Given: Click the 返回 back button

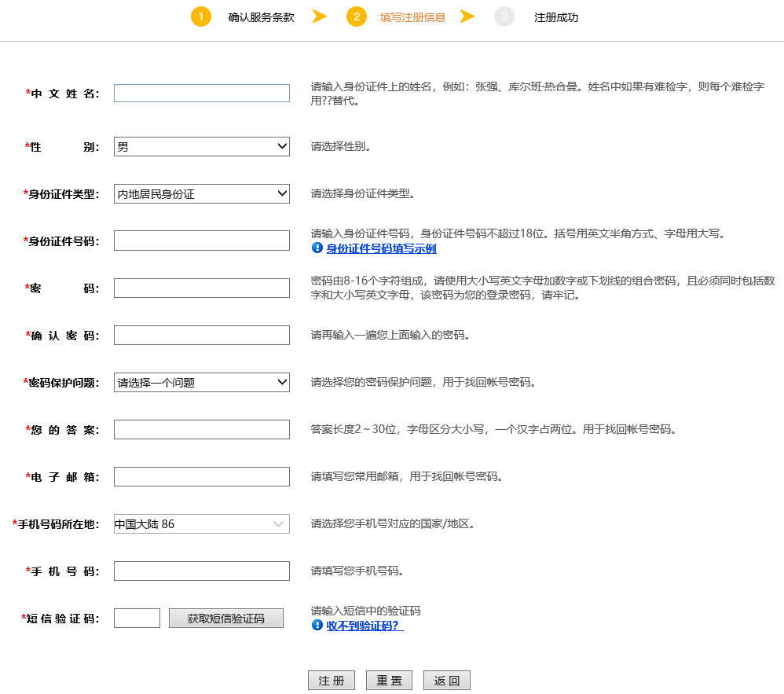Looking at the screenshot, I should pos(447,681).
